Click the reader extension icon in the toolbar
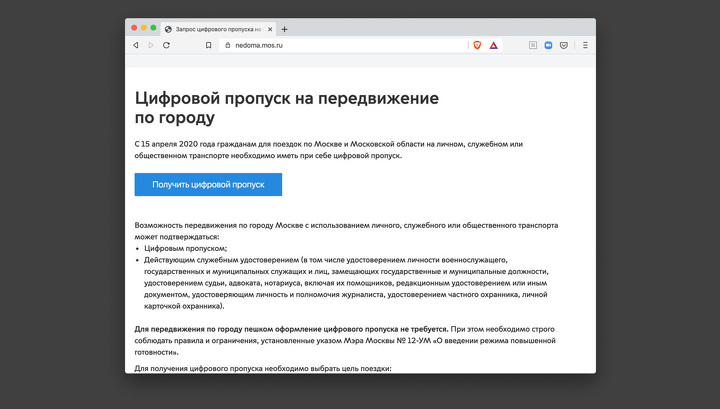Viewport: 720px width, 409px height. pos(533,45)
